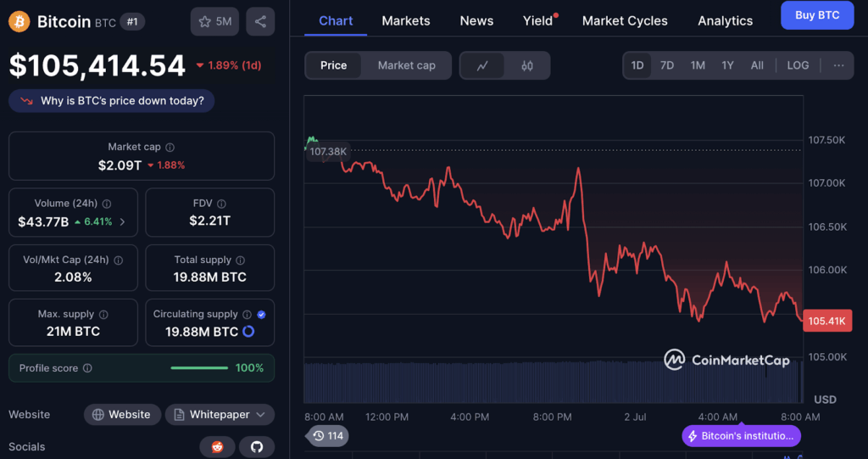Click 'Why is BTC's price down today?'

[112, 101]
